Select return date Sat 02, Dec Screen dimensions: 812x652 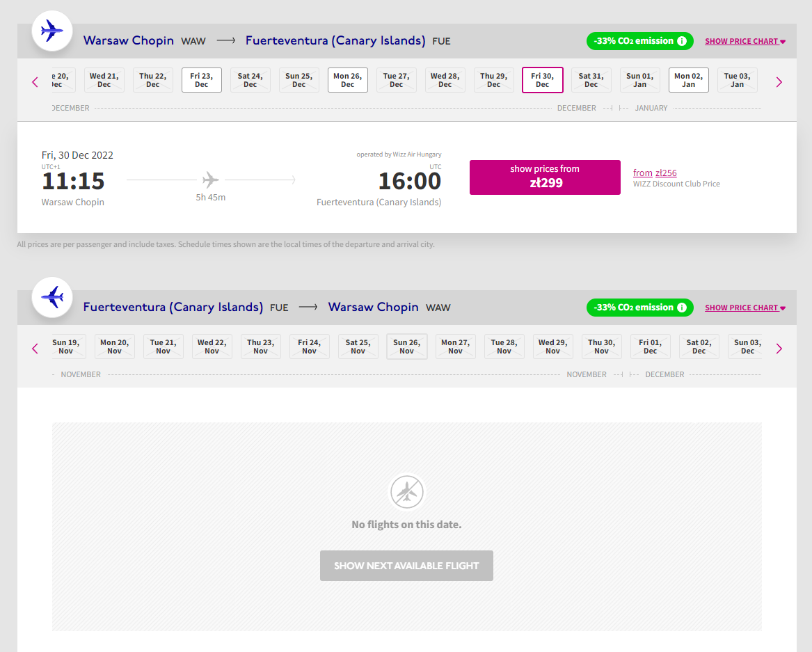pyautogui.click(x=699, y=347)
